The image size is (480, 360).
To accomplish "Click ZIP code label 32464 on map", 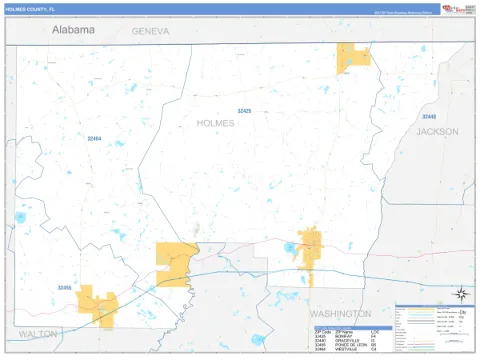I will point(94,139).
